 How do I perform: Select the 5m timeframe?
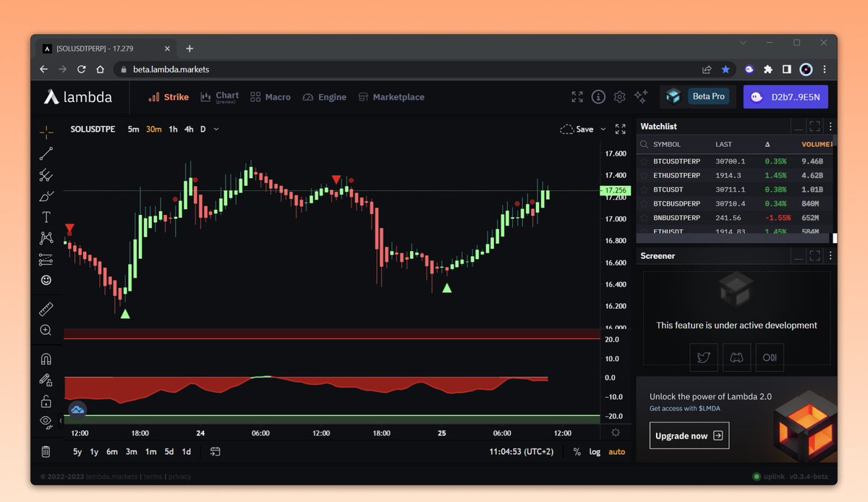(134, 129)
